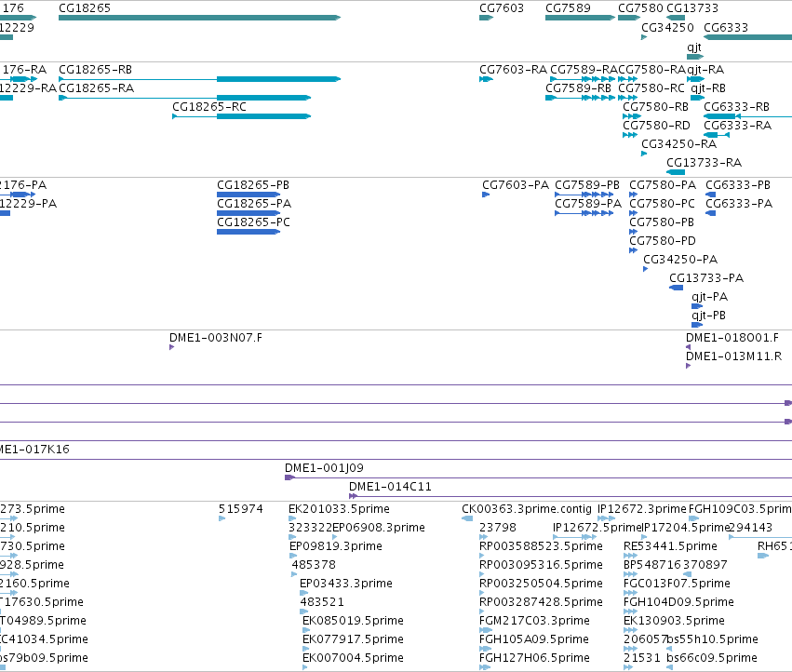Click the CG7603-PA protein label
Image resolution: width=792 pixels, height=672 pixels.
click(516, 185)
